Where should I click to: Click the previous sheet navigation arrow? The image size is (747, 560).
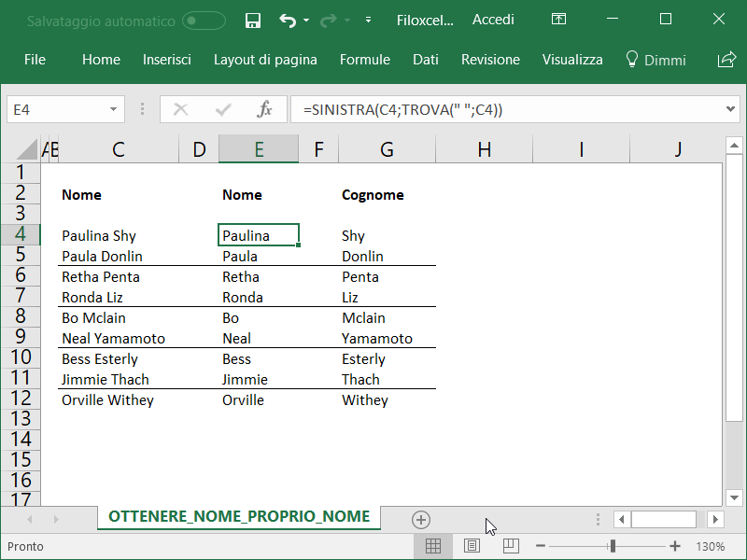[30, 520]
